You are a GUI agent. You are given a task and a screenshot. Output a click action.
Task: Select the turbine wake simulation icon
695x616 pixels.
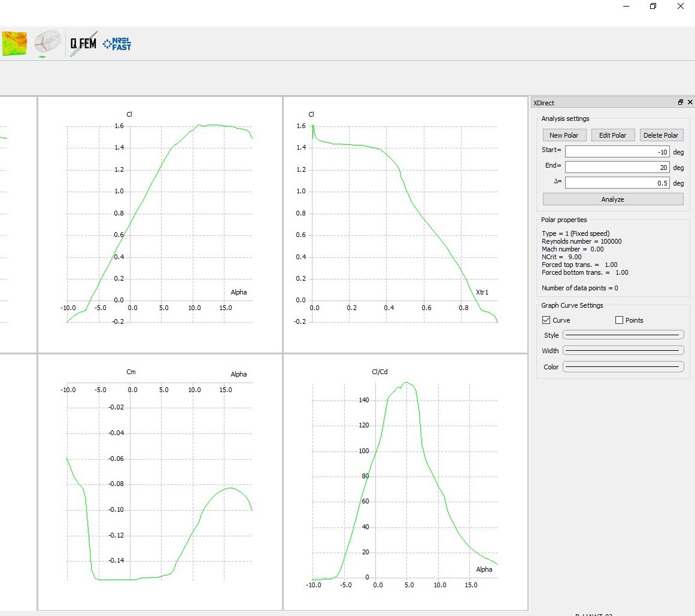pyautogui.click(x=47, y=44)
